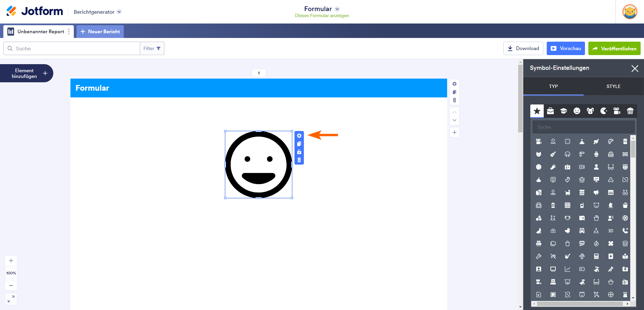Choose the school bus symbol
Image resolution: width=644 pixels, height=310 pixels.
582,231
